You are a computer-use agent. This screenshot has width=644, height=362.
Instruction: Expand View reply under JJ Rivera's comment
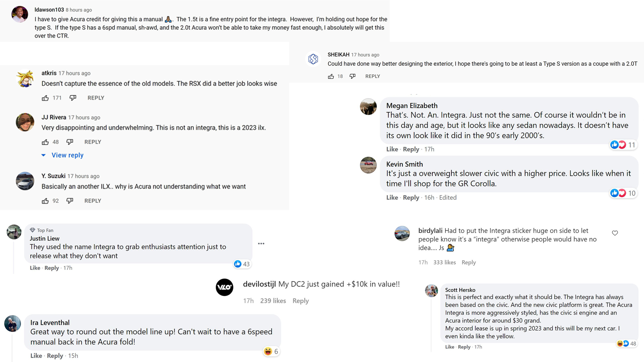(x=67, y=155)
